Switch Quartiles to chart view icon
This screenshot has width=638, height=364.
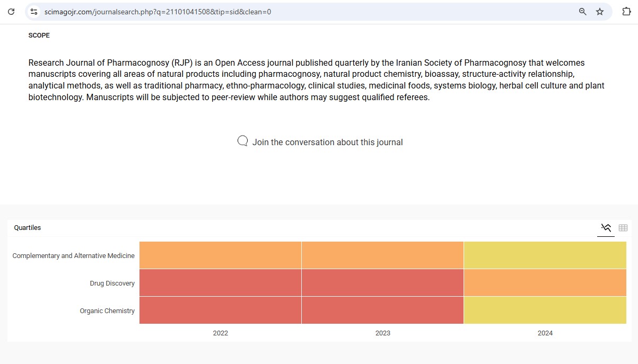(x=606, y=228)
